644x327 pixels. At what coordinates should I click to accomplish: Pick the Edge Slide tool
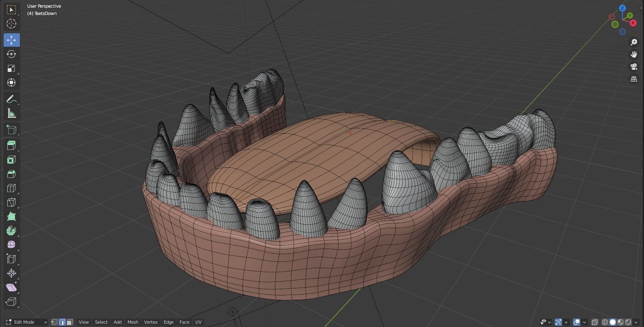pyautogui.click(x=11, y=259)
